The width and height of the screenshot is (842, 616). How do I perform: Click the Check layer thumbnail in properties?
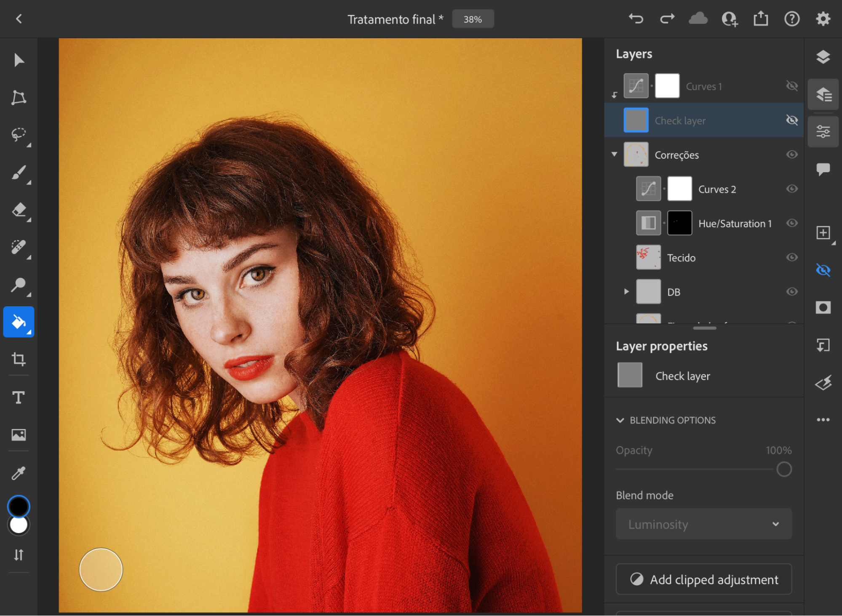click(x=630, y=375)
